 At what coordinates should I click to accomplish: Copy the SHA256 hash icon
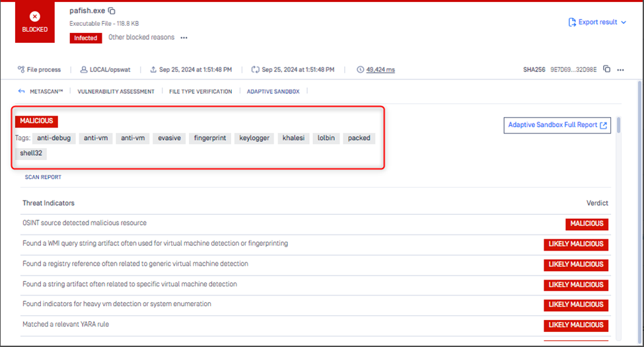pyautogui.click(x=606, y=69)
